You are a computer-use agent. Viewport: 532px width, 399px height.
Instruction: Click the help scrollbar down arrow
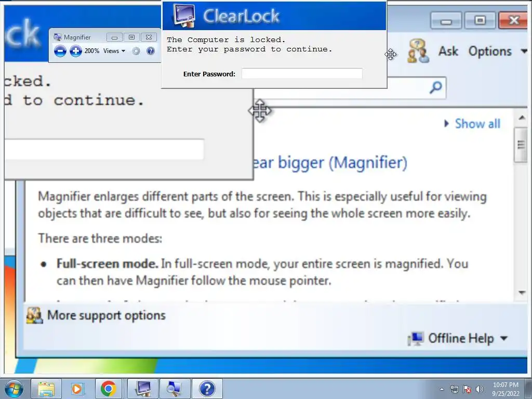(x=522, y=292)
